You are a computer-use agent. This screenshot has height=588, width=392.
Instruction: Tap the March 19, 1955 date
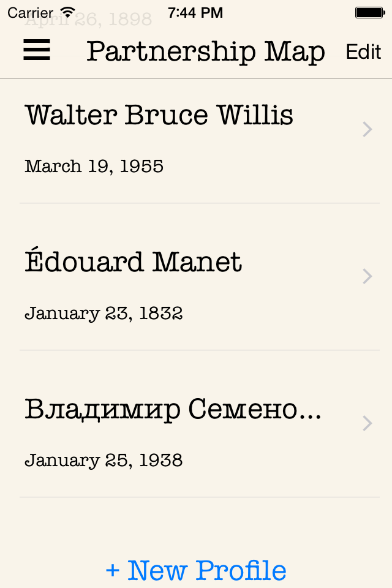(x=94, y=167)
